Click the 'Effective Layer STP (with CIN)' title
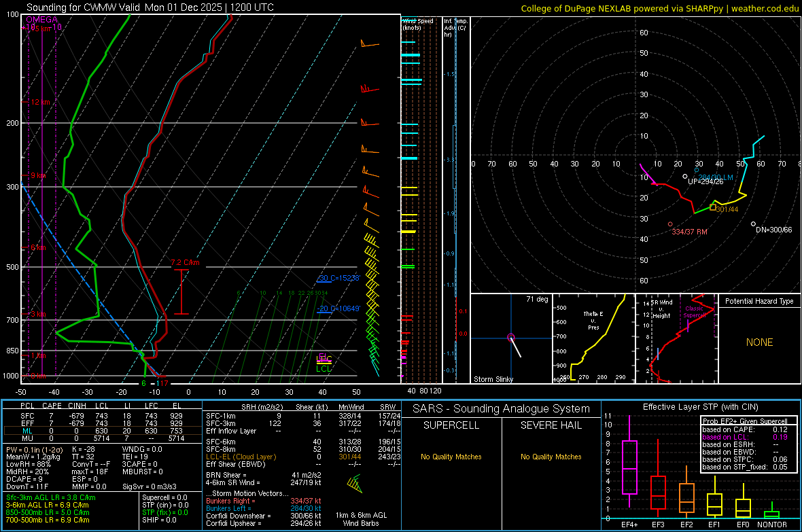The width and height of the screenshot is (802, 532). pyautogui.click(x=700, y=407)
